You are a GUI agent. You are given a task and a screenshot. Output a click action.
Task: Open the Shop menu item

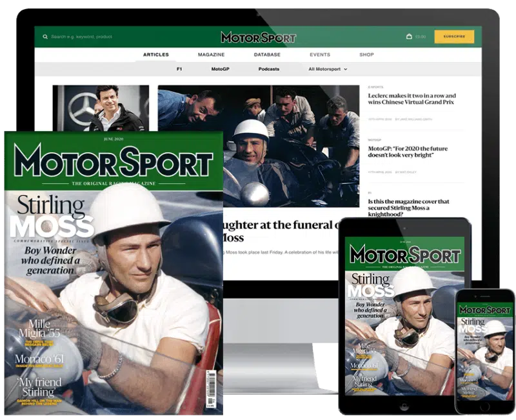366,55
